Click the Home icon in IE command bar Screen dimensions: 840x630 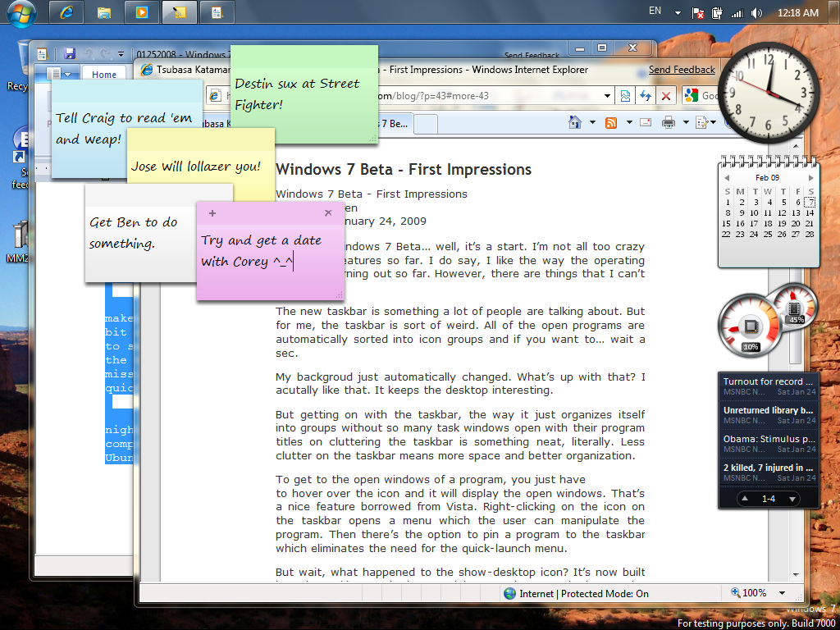575,123
